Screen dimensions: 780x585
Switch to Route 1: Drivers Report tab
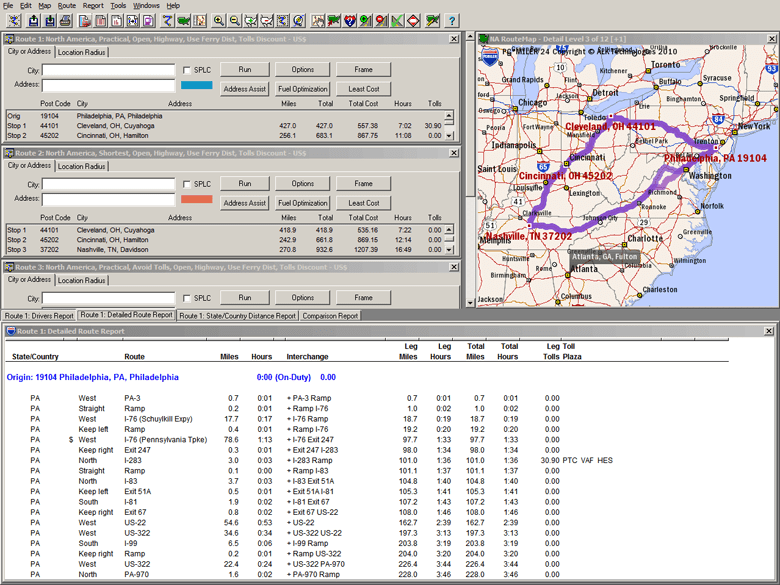pos(39,316)
